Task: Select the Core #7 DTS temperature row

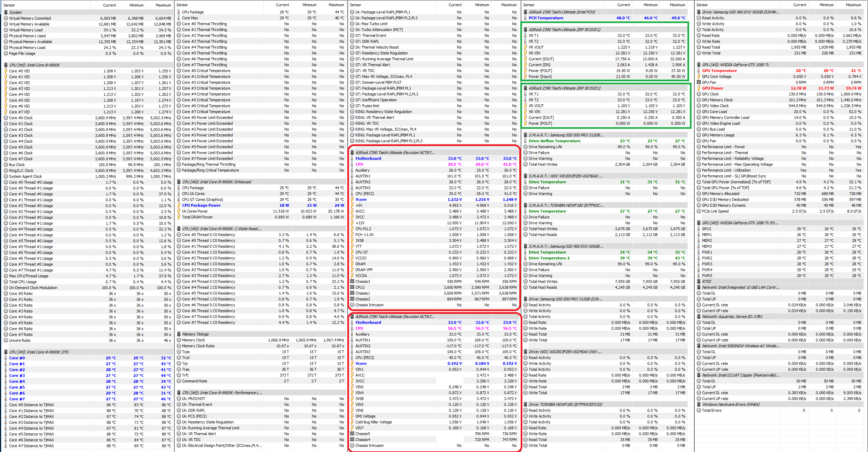Action: coord(17,399)
